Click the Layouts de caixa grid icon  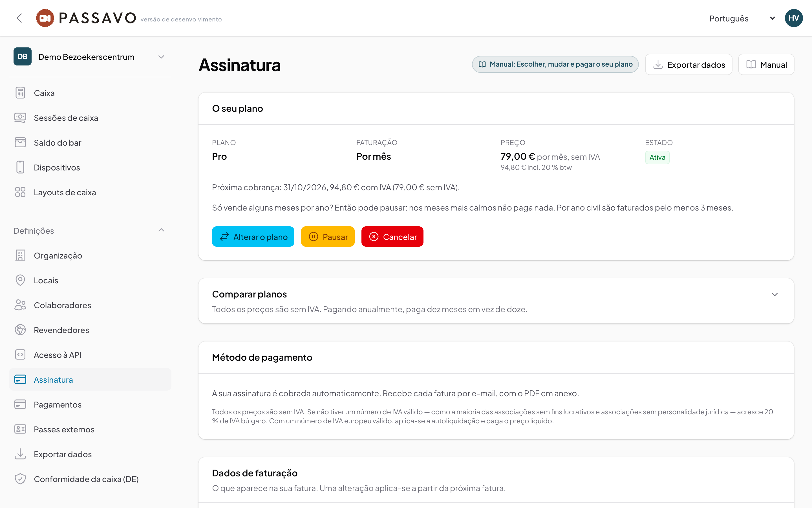(x=20, y=192)
